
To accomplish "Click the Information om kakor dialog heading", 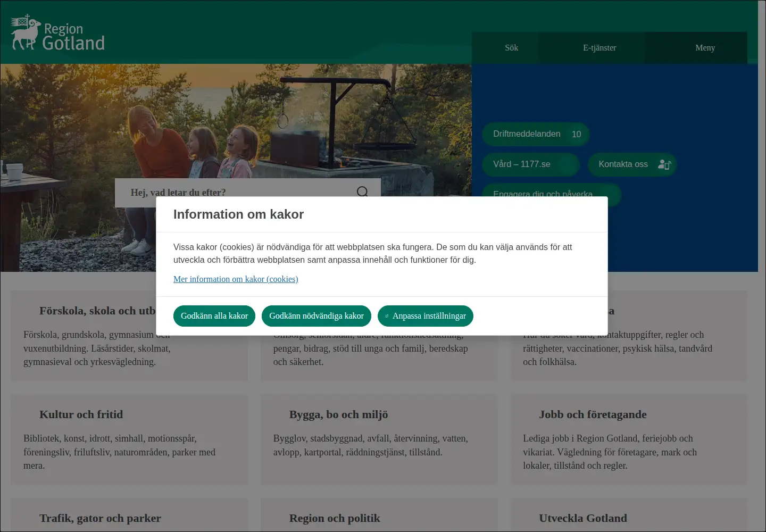I will tap(238, 214).
